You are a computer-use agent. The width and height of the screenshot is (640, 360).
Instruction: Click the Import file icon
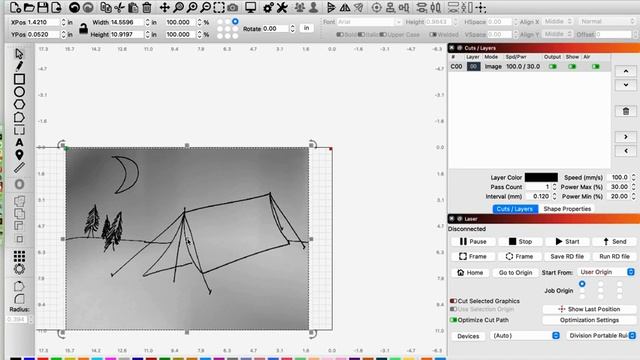(x=56, y=7)
